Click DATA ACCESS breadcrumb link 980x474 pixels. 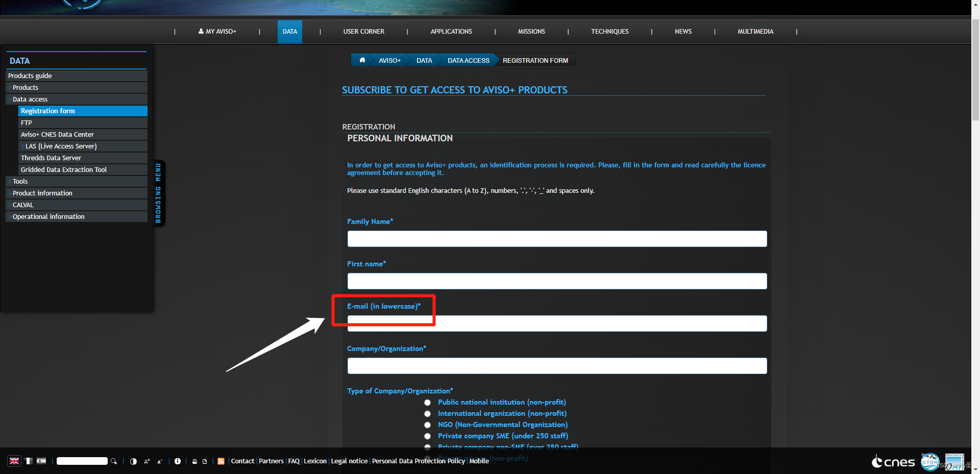pyautogui.click(x=469, y=60)
